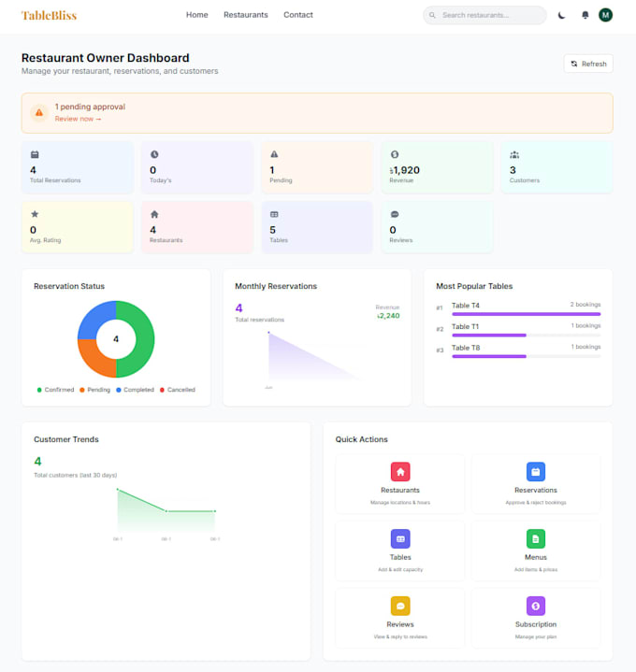The height and width of the screenshot is (672, 636).
Task: Click the Reviews stat speech icon
Action: click(395, 214)
